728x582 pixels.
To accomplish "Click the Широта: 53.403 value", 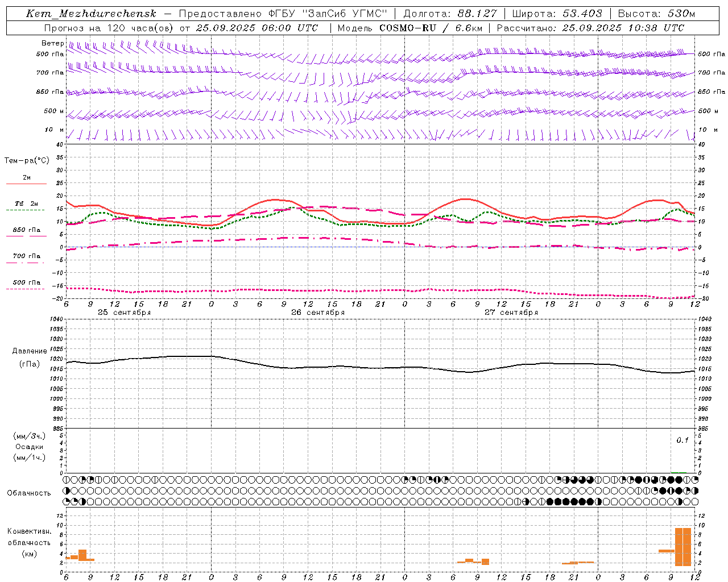I will pos(557,14).
